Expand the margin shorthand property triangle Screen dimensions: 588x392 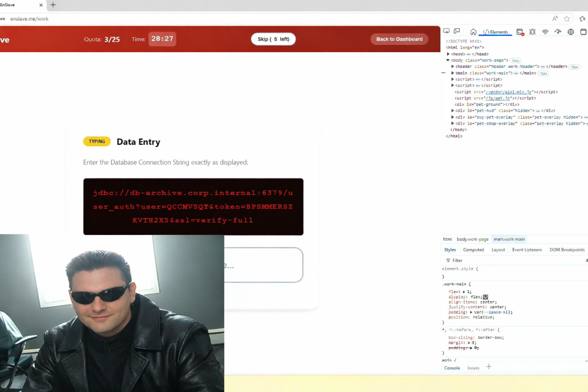(x=469, y=343)
